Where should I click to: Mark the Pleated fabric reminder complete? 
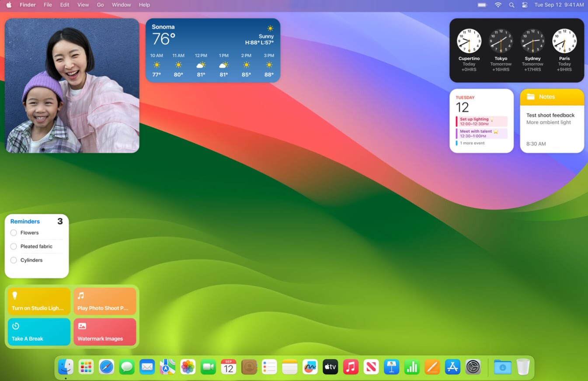(x=13, y=246)
